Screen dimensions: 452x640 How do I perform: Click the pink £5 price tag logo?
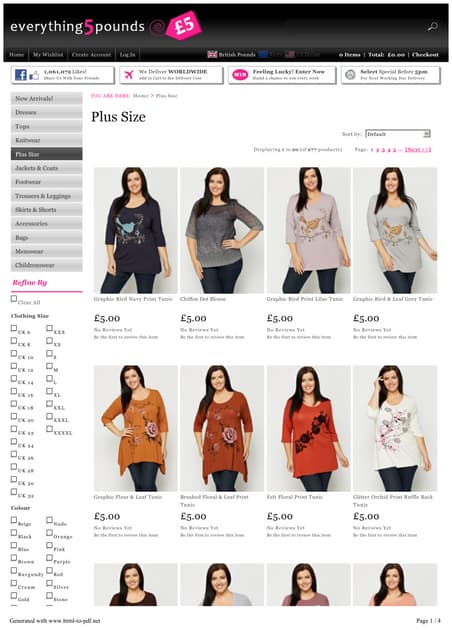click(183, 26)
